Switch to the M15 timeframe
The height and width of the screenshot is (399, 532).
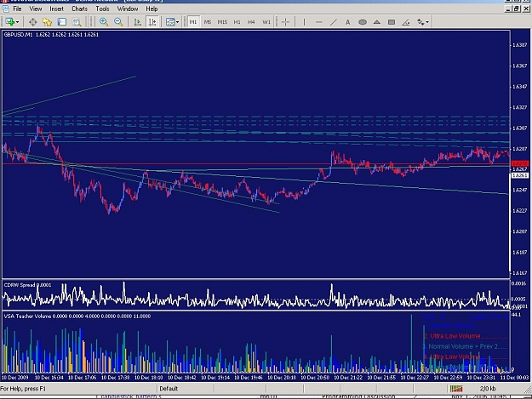point(222,22)
